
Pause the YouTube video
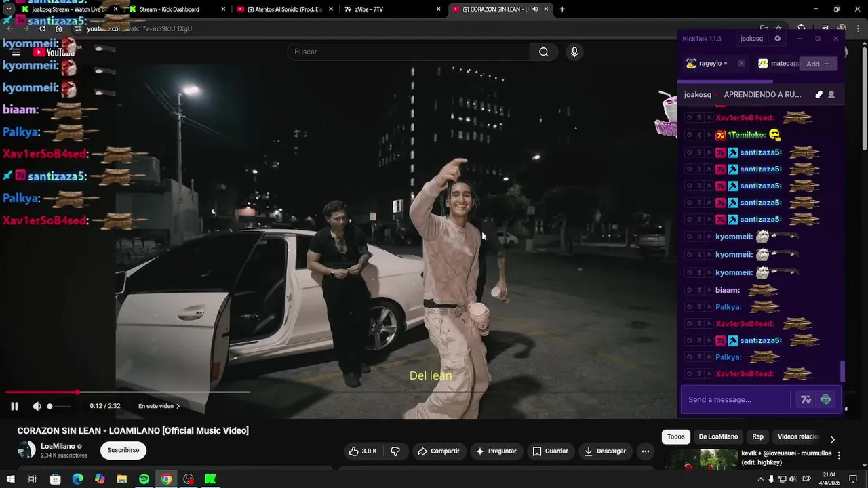point(14,406)
